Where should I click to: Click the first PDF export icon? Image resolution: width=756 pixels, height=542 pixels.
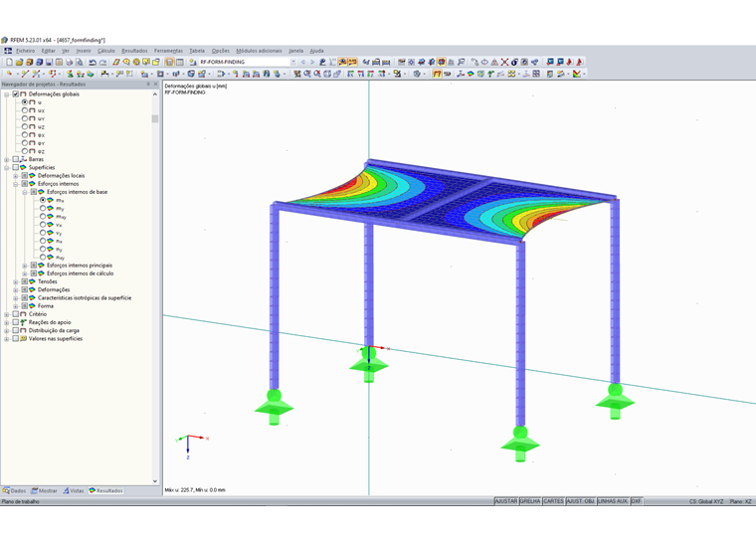(x=569, y=62)
